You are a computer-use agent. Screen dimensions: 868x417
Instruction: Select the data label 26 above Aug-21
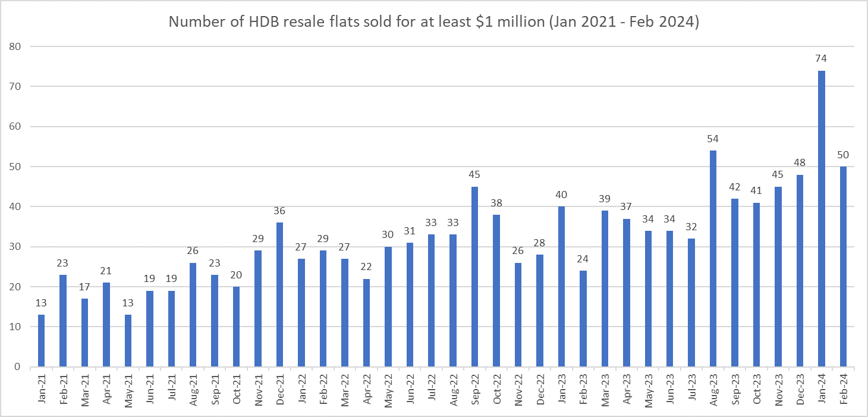193,250
